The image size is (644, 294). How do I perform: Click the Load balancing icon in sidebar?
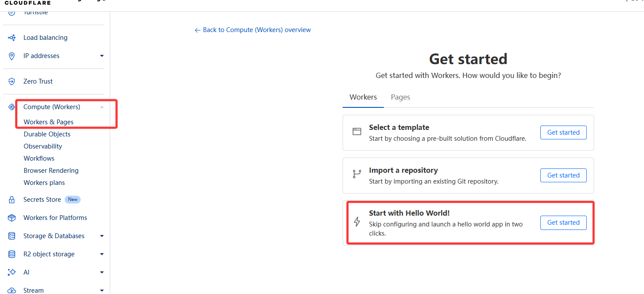pos(12,38)
